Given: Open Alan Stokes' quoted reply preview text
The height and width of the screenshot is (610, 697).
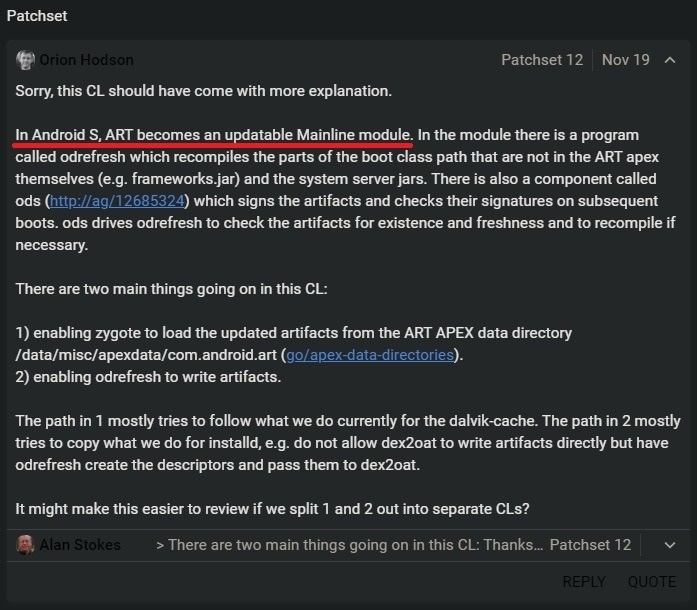Looking at the screenshot, I should pos(350,545).
